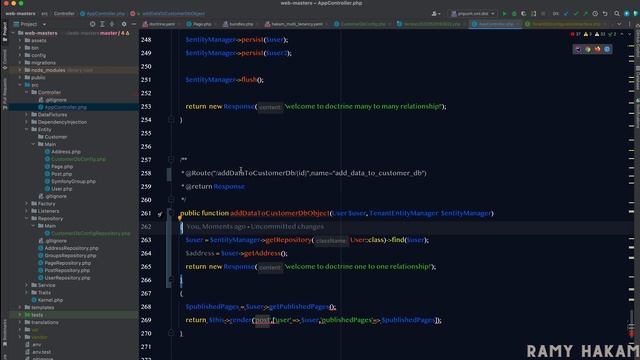Open the Project view dropdown
640x360 pixels.
pos(29,24)
